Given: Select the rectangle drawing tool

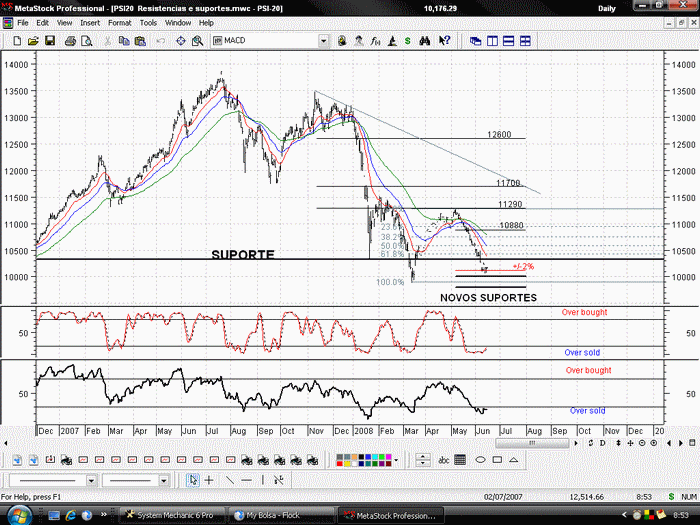Looking at the screenshot, I should pos(497,460).
